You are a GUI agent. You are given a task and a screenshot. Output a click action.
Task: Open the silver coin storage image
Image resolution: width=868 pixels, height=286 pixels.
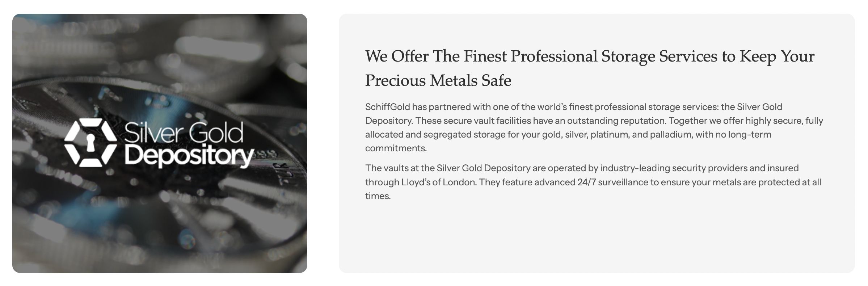(x=160, y=143)
